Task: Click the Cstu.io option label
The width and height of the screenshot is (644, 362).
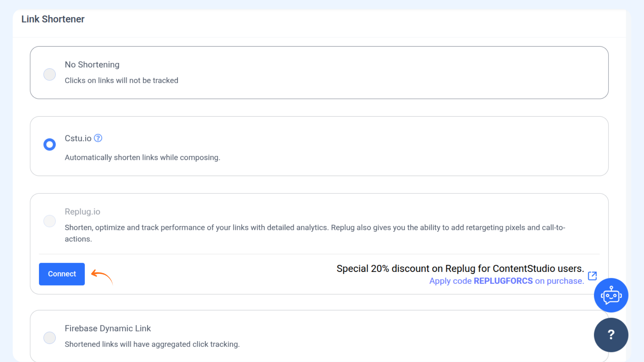Action: [78, 138]
